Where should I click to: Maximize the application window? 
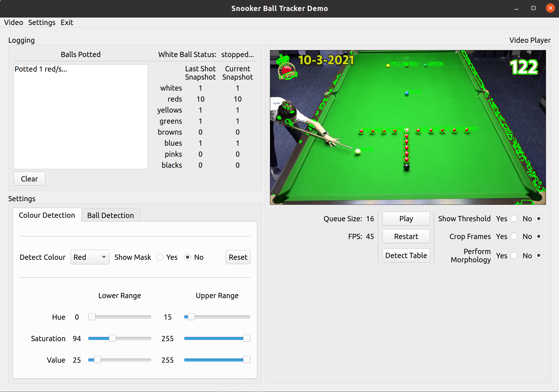pyautogui.click(x=533, y=8)
